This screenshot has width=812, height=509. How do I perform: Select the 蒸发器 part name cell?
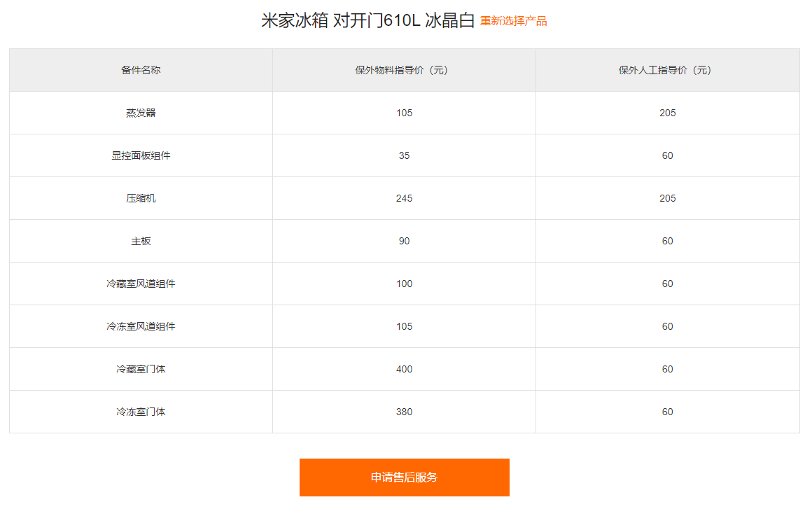click(x=140, y=113)
